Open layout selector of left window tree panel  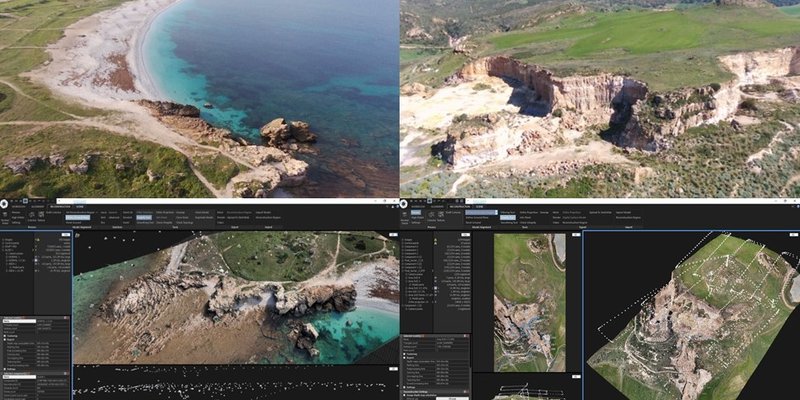click(66, 234)
